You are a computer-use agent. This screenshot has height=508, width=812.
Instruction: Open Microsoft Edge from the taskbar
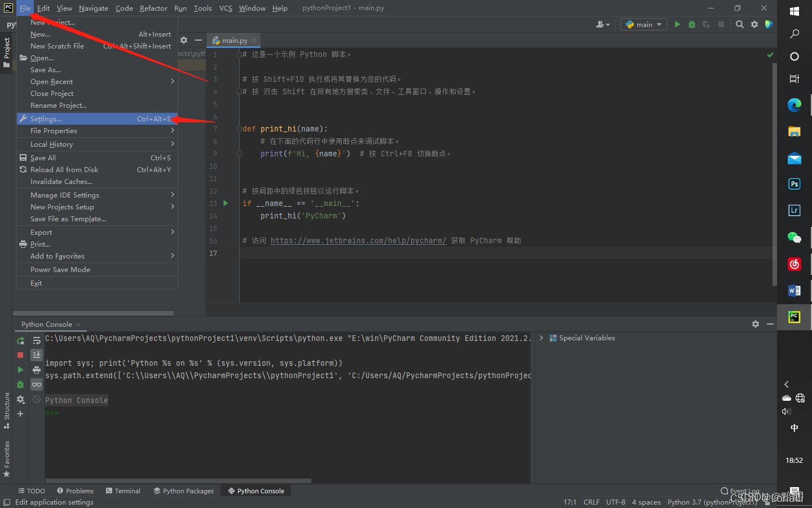(795, 104)
